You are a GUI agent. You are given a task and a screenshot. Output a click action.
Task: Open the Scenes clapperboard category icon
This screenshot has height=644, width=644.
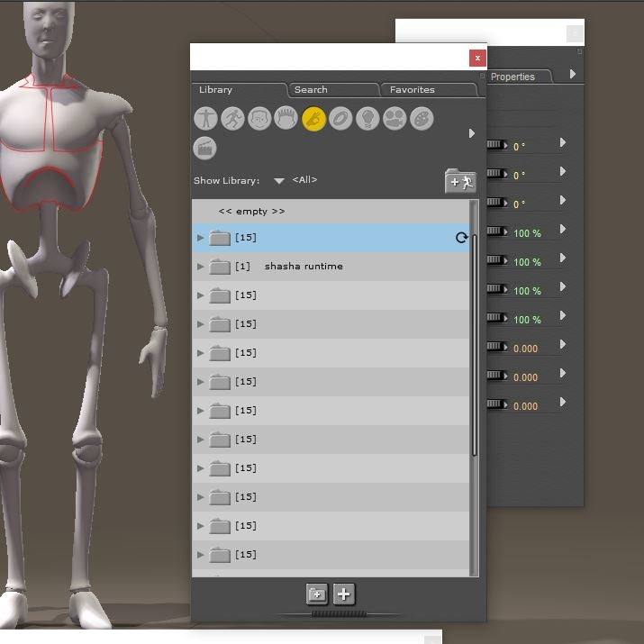[206, 148]
